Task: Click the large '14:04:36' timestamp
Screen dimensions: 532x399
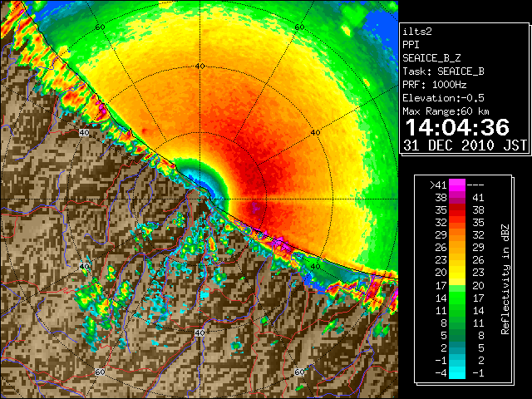Action: pos(457,127)
